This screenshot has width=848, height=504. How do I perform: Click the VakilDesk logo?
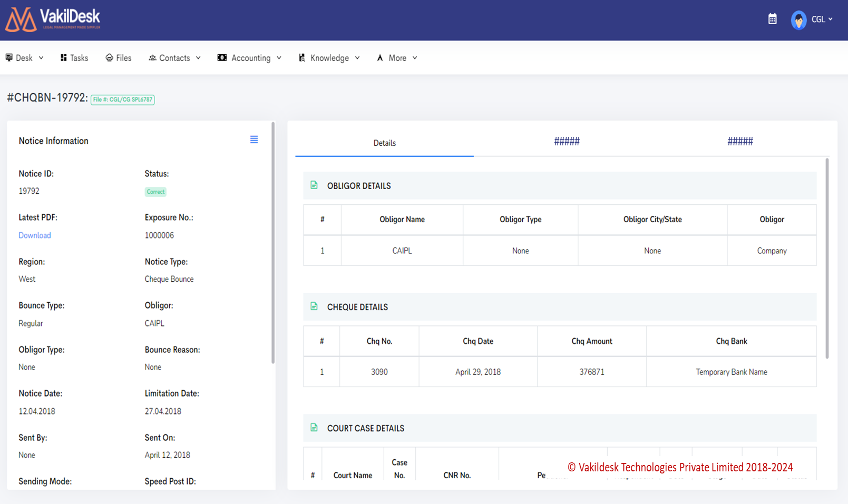coord(53,19)
